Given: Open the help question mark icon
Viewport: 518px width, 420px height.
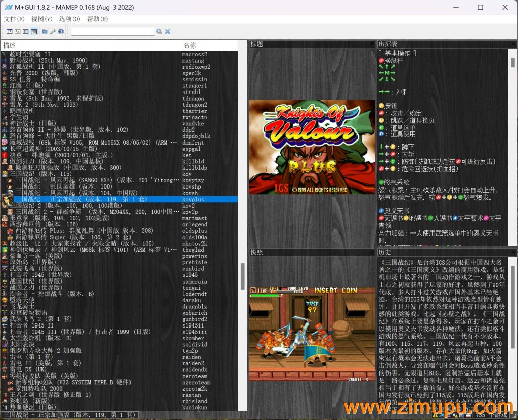Looking at the screenshot, I should [61, 32].
